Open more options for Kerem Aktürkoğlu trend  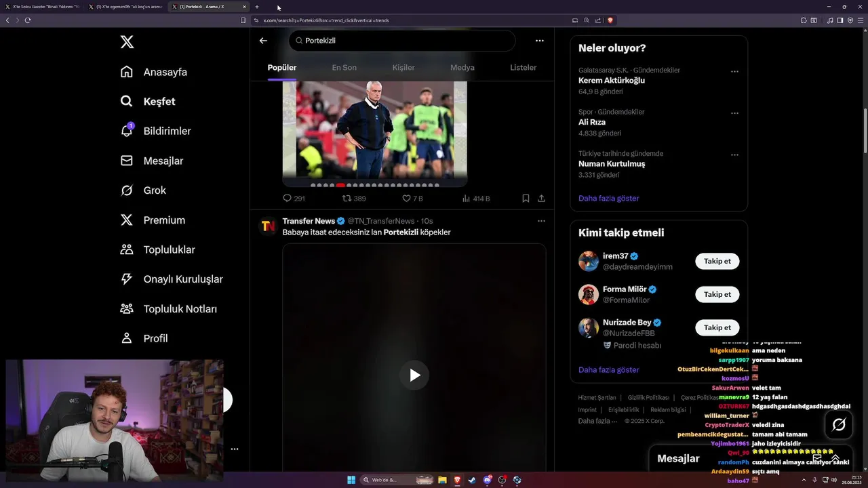[x=734, y=71]
